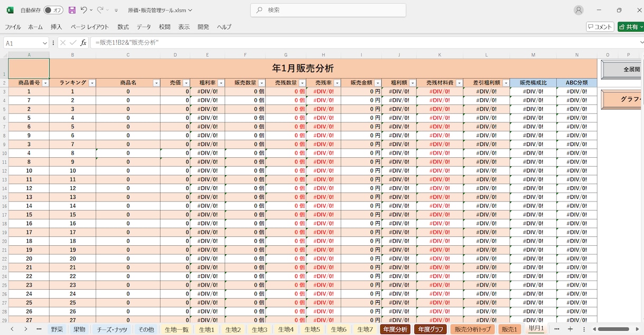Toggle the 自動保存 AutoSave switch
Screen dimensions: 644x335
[53, 10]
